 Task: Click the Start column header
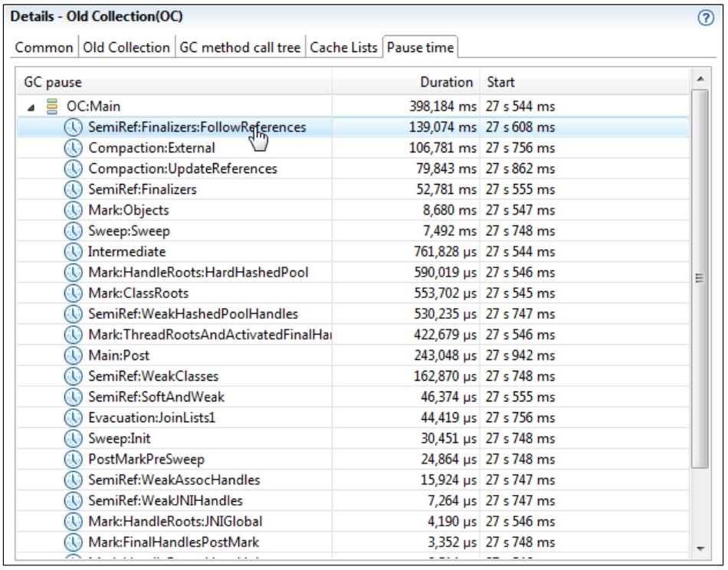tap(500, 82)
